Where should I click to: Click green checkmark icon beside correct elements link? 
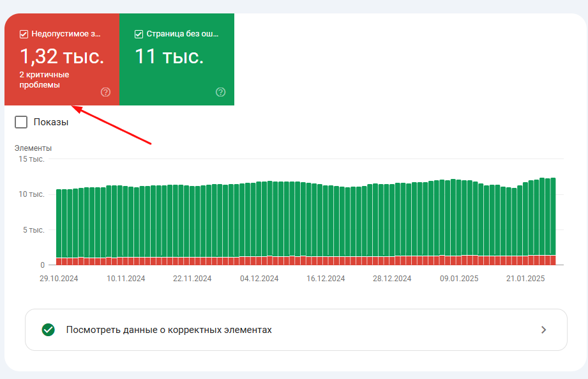point(48,330)
